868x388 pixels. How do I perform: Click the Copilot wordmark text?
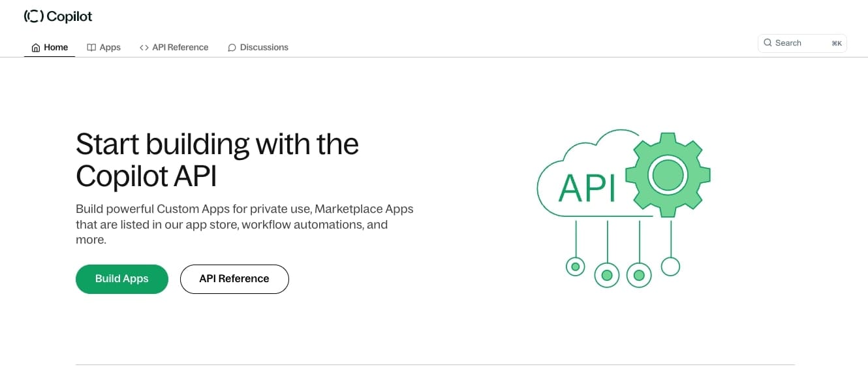coord(69,16)
